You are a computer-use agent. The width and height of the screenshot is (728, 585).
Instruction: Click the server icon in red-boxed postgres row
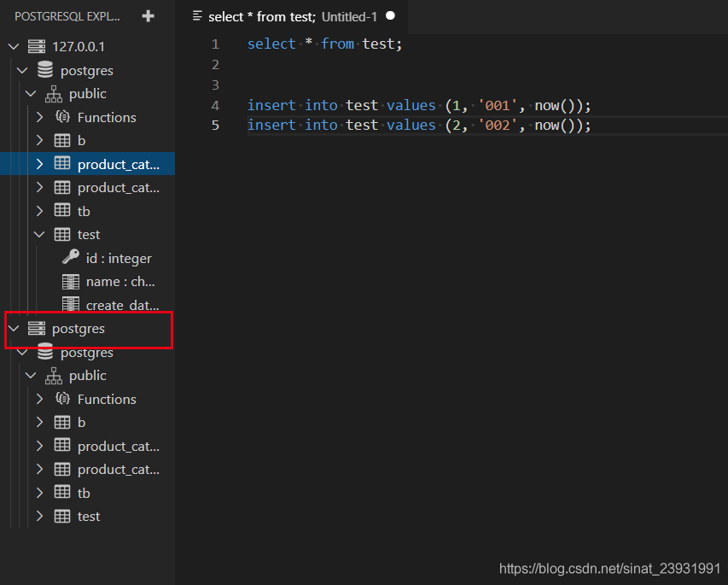point(37,328)
